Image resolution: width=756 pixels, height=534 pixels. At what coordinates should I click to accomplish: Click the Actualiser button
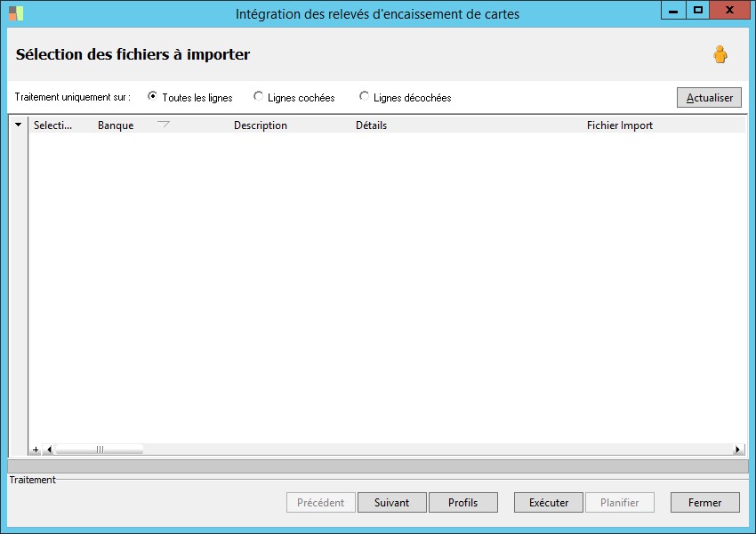(709, 97)
